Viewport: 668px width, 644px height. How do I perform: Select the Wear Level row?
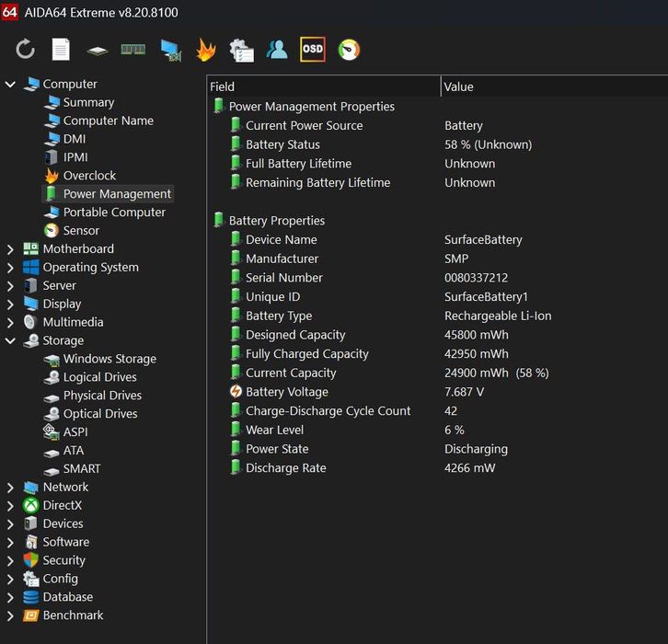[276, 431]
